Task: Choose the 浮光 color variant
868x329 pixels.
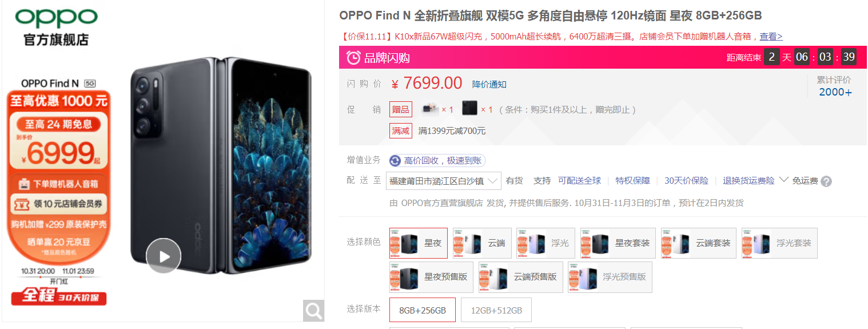Action: 546,243
